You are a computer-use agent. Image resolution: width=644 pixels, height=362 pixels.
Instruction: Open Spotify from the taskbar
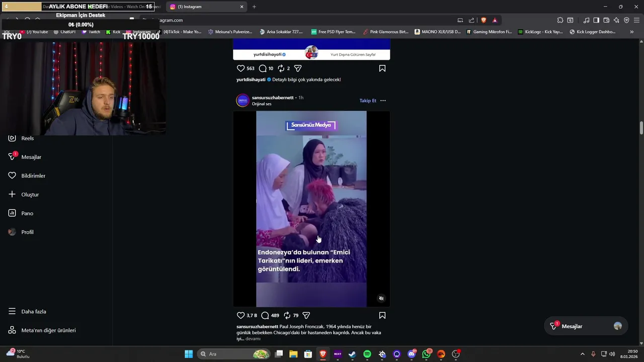click(x=367, y=354)
